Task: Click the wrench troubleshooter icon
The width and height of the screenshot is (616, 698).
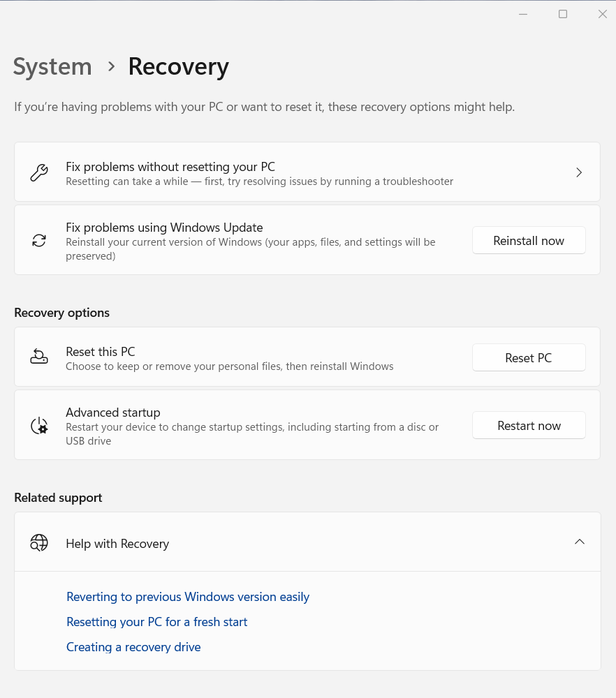Action: [x=39, y=172]
